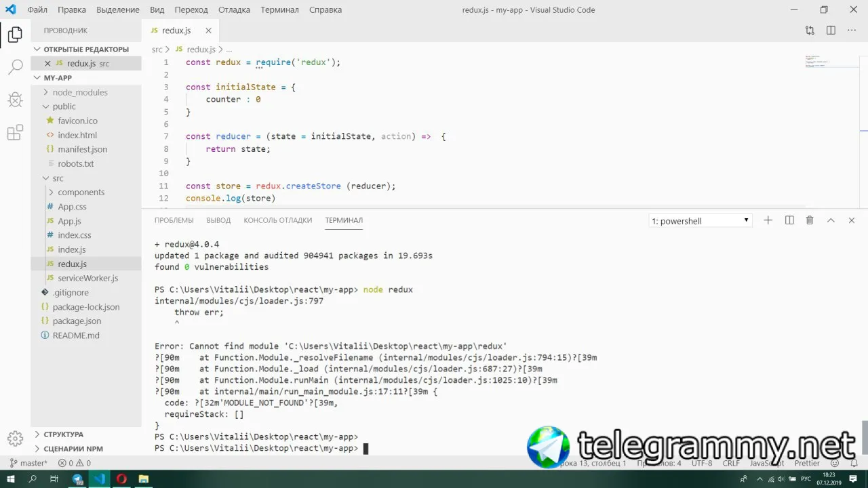868x488 pixels.
Task: Select the ТЕРМИНАЛ panel tab
Action: tap(344, 220)
